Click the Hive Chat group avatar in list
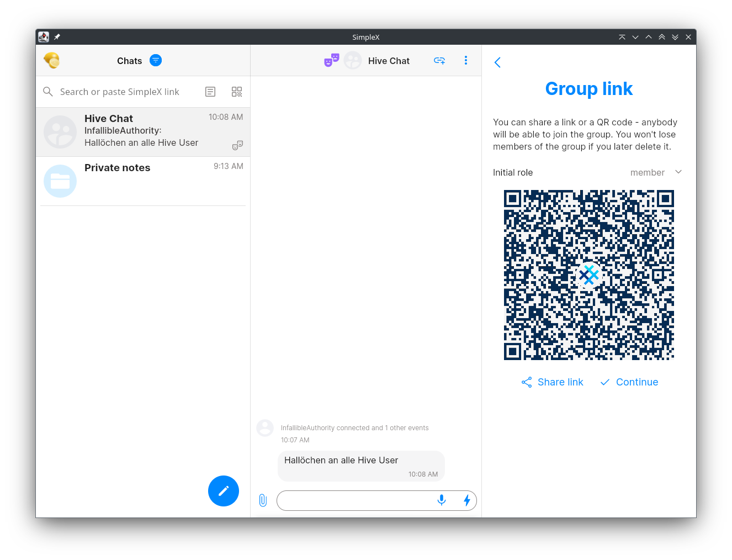Image resolution: width=732 pixels, height=560 pixels. pos(60,132)
